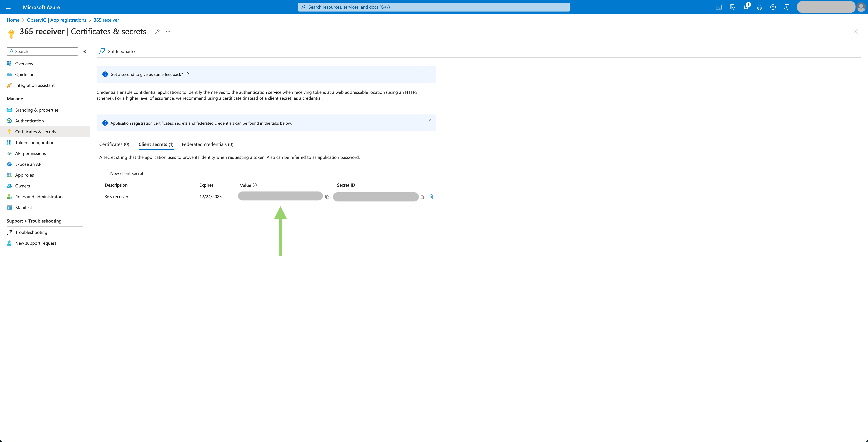Open the Cloud Shell icon
This screenshot has height=442, width=868.
click(x=718, y=7)
